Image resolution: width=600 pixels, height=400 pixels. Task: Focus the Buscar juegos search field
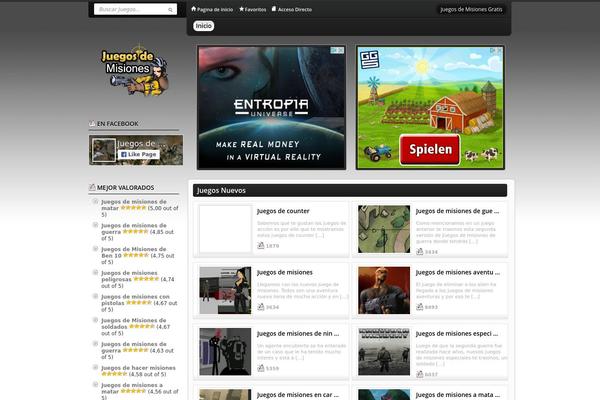pos(135,9)
